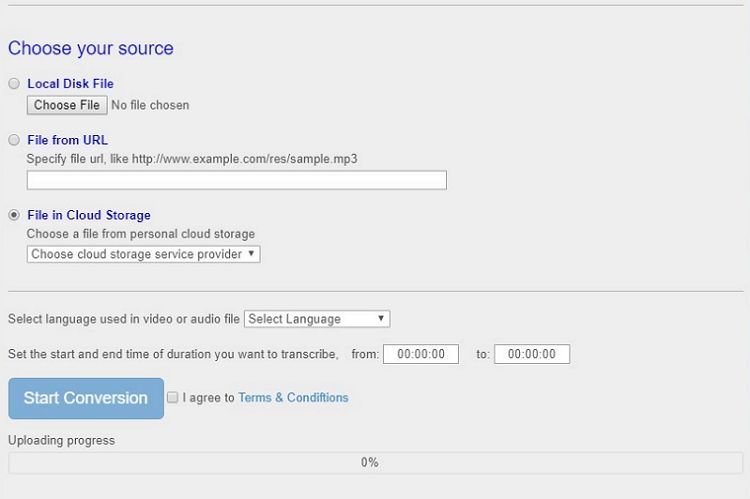The image size is (750, 499).
Task: Click the 'Local Disk File' label text
Action: click(x=70, y=84)
